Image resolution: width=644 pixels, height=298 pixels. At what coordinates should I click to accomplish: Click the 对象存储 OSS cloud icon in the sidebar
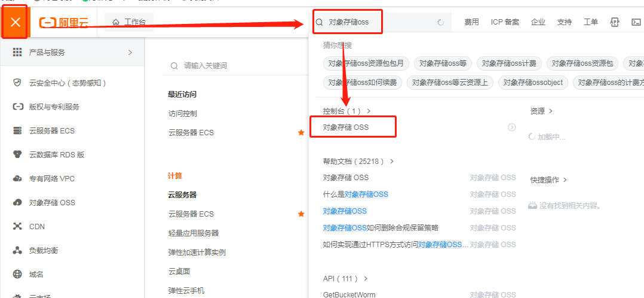17,202
